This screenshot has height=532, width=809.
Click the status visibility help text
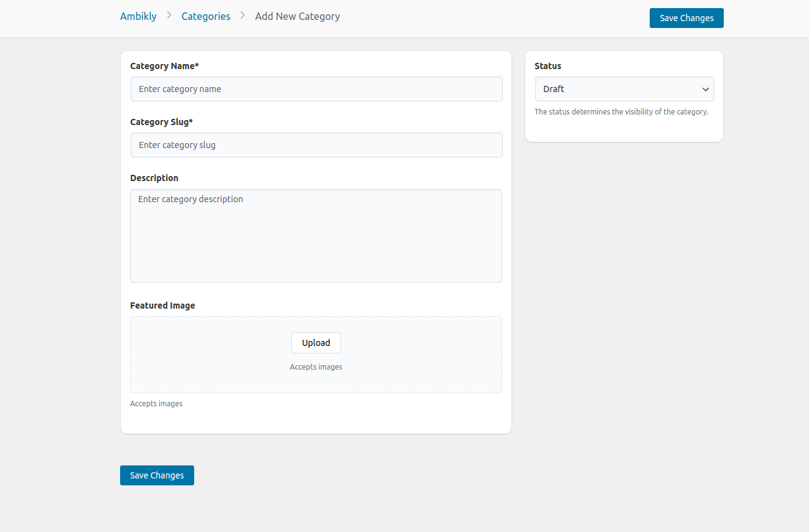point(622,112)
